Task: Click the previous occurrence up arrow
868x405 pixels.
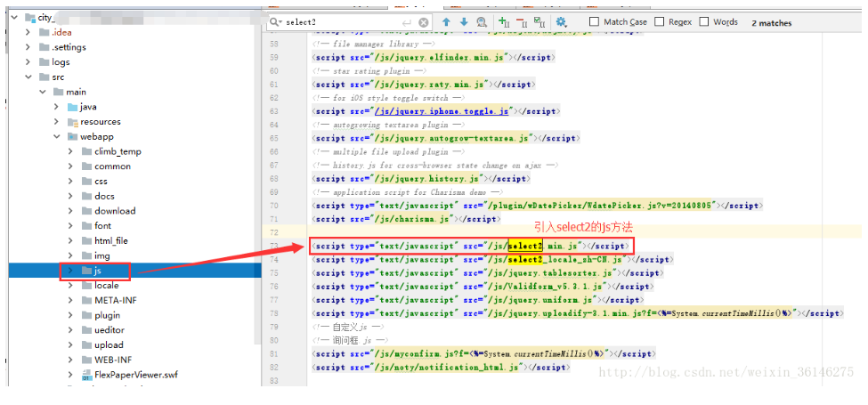Action: point(446,22)
